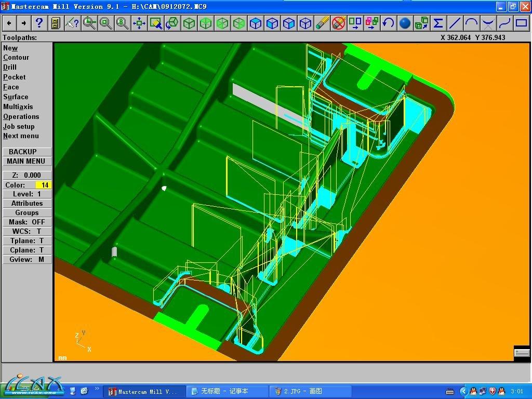
Task: Repaint the screen with the brush icon
Action: (x=155, y=23)
